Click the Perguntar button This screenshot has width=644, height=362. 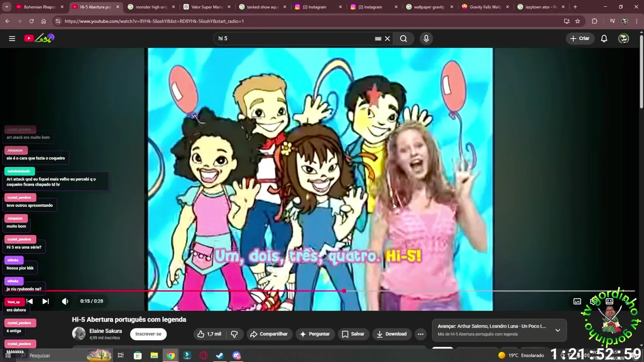coord(314,334)
